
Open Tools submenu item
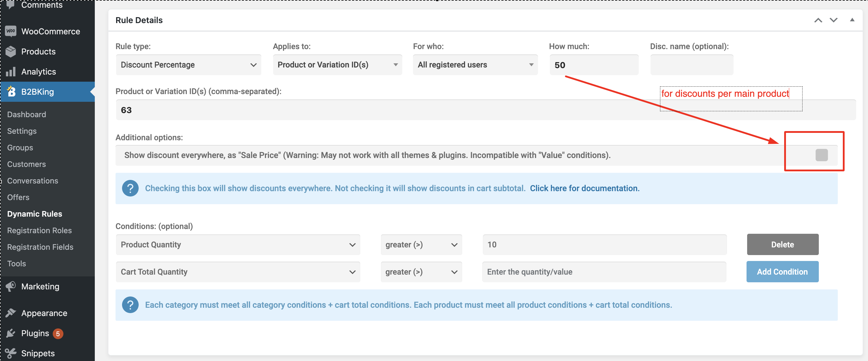17,263
